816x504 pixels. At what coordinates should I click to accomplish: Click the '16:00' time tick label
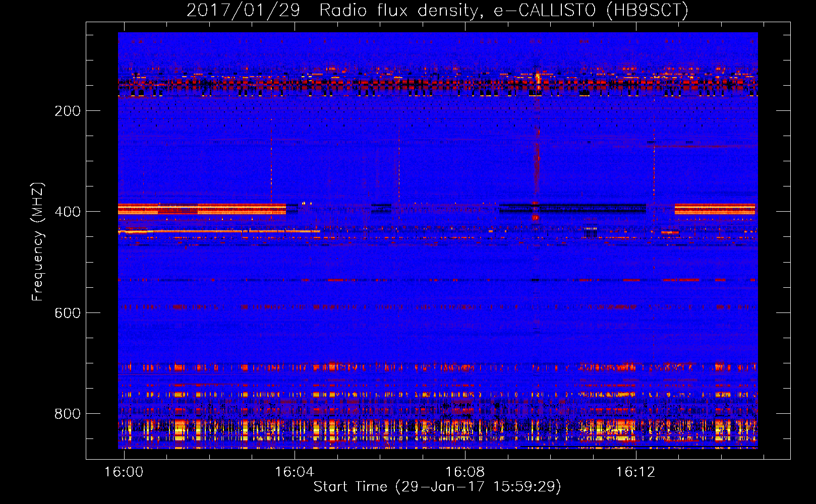(x=124, y=472)
